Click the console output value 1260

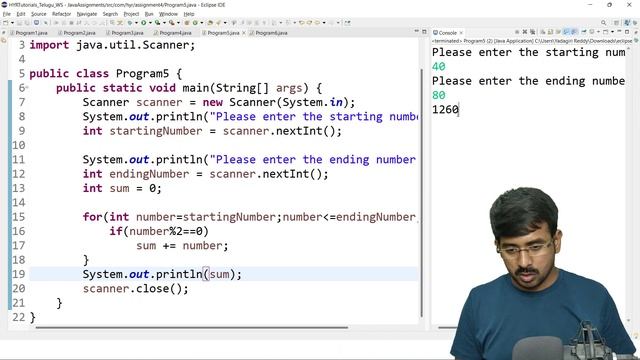click(445, 109)
